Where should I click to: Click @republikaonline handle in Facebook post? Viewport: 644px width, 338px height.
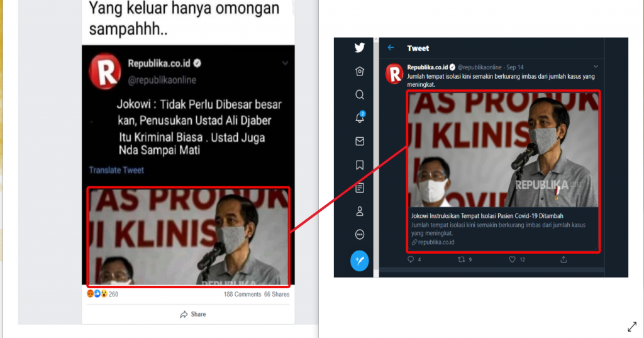[x=162, y=80]
